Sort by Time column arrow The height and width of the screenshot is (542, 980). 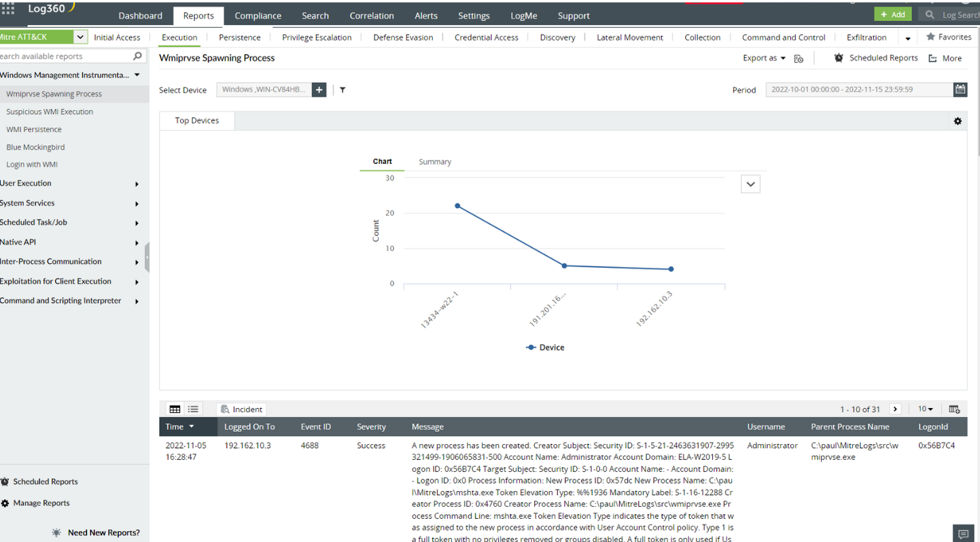tap(192, 427)
